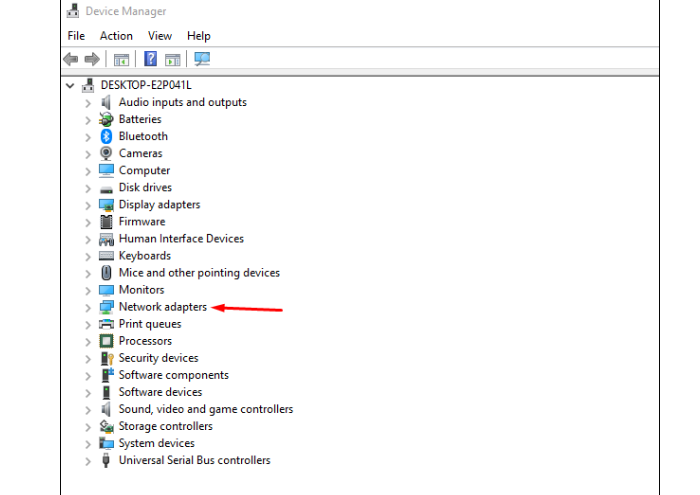Expand the Sound, video and game controllers chevron

coord(88,410)
